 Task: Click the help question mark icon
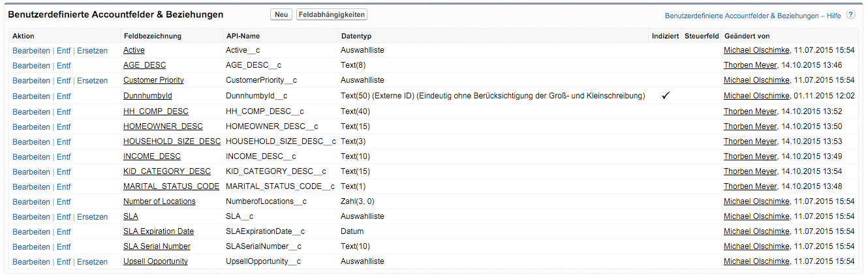pos(850,14)
